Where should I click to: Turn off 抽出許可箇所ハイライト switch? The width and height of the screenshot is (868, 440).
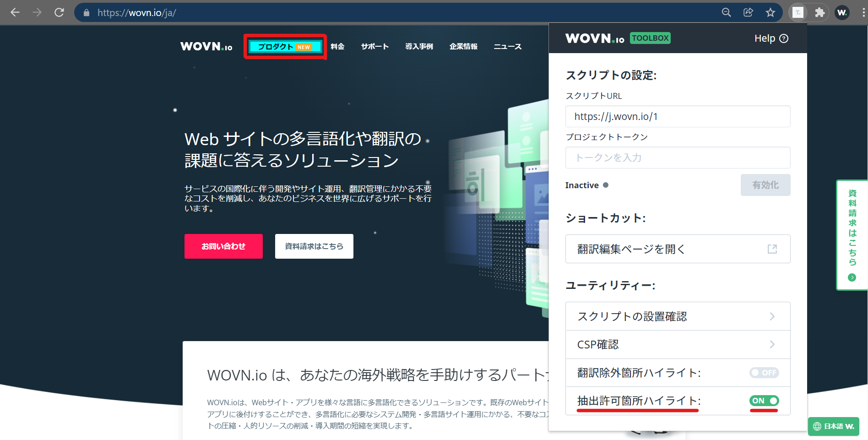(x=764, y=401)
